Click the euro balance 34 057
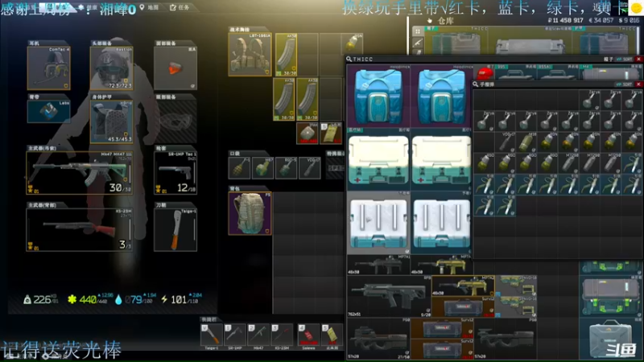The width and height of the screenshot is (644, 362). [x=601, y=20]
